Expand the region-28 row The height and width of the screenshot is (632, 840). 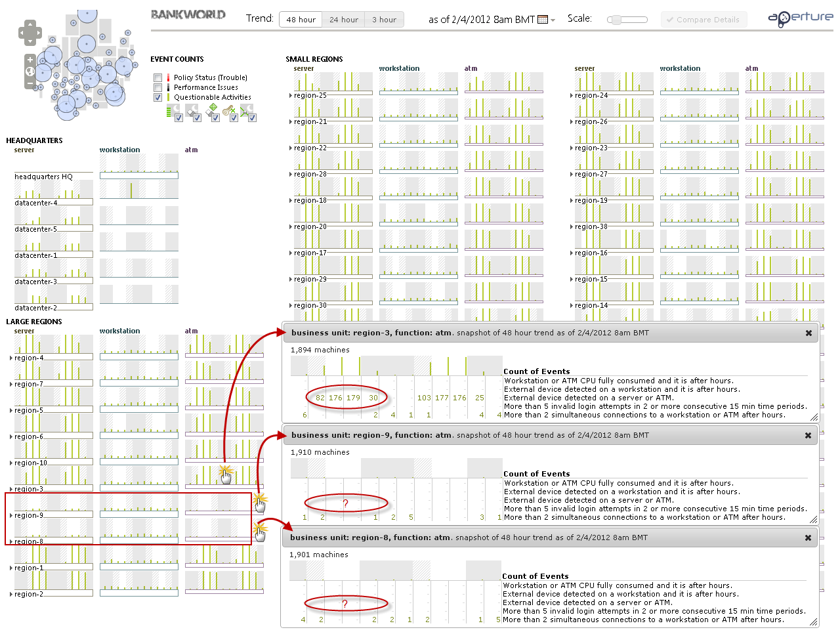pyautogui.click(x=291, y=175)
